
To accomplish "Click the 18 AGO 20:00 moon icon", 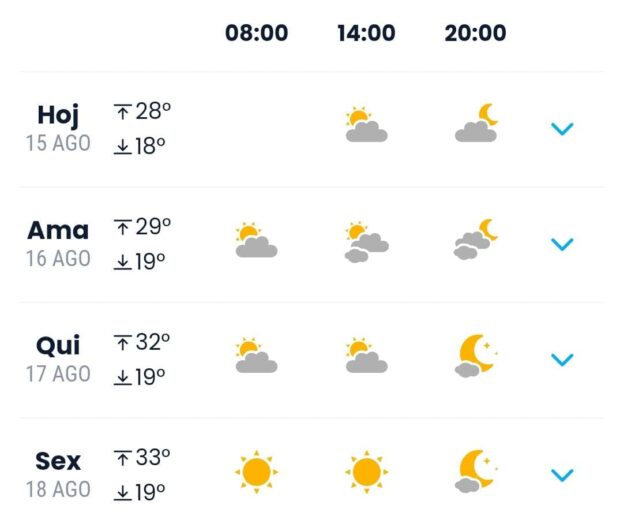I will pos(476,471).
